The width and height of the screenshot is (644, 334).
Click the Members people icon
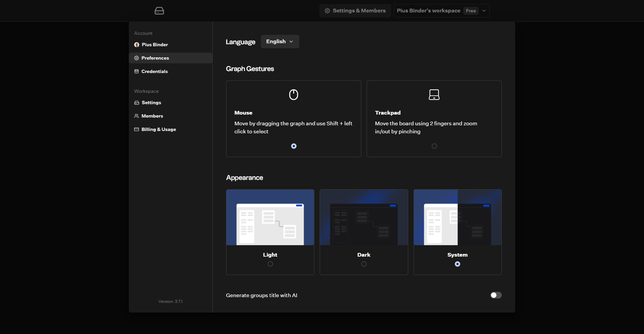tap(137, 116)
